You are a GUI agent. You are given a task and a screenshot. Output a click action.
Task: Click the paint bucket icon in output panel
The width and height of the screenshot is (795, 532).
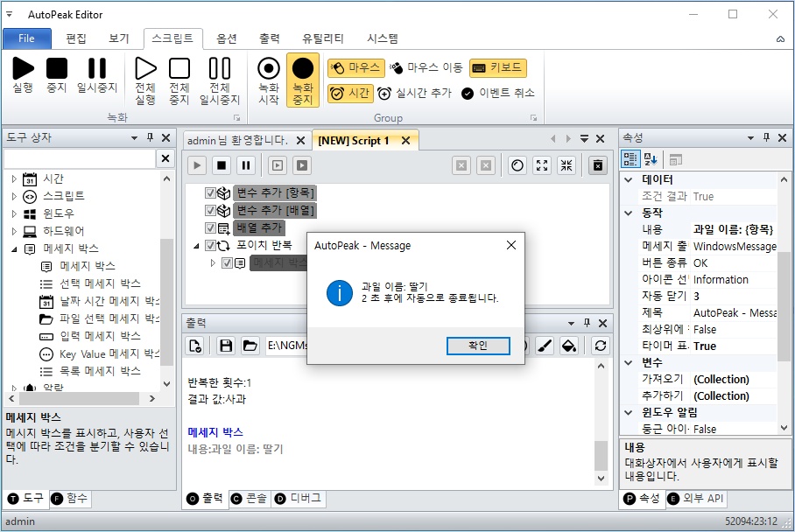pos(569,346)
